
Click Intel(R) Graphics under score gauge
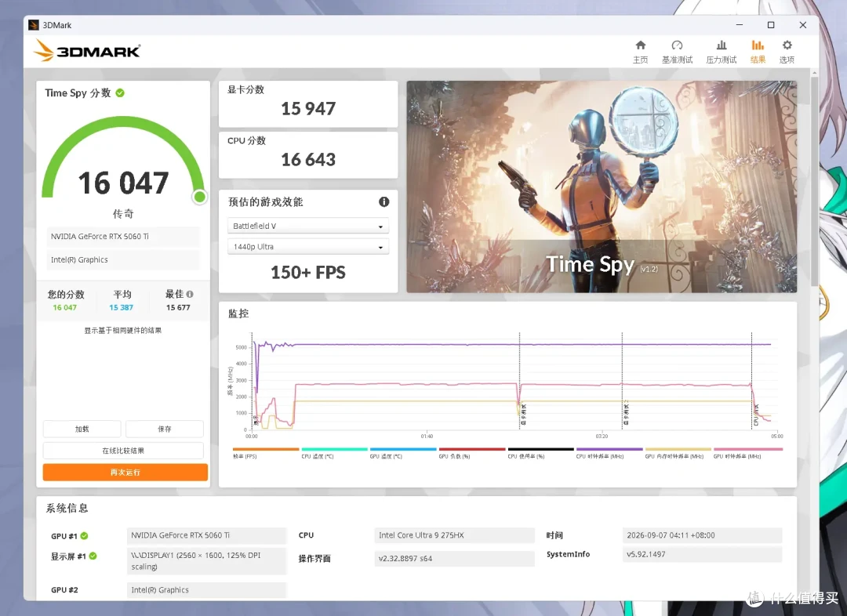[x=123, y=259]
